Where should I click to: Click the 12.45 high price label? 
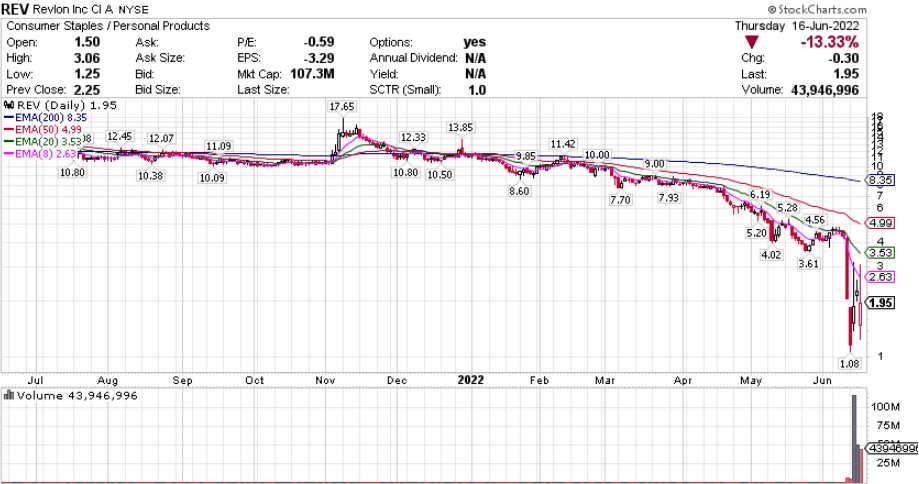120,136
